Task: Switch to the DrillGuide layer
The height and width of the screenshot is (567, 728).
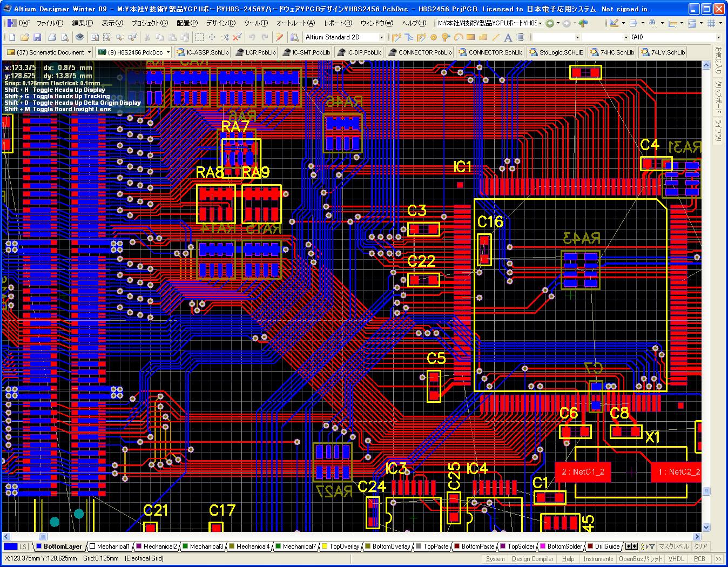Action: [x=603, y=546]
